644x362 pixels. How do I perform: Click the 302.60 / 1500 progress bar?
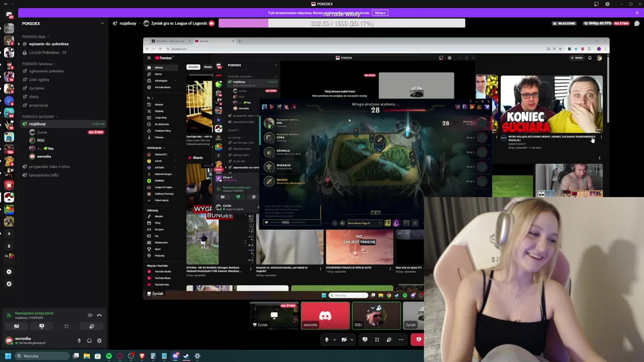pyautogui.click(x=342, y=23)
